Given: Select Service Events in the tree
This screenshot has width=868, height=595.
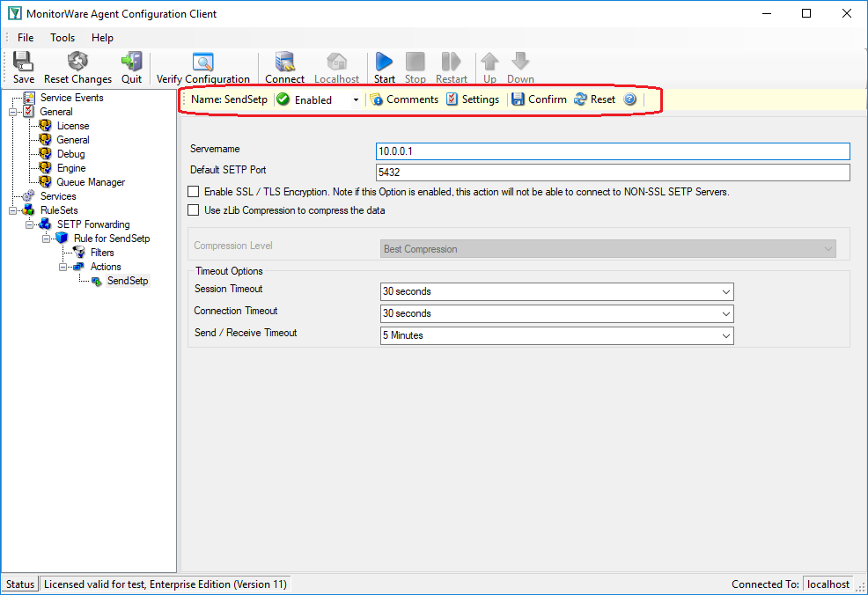Looking at the screenshot, I should pyautogui.click(x=71, y=98).
